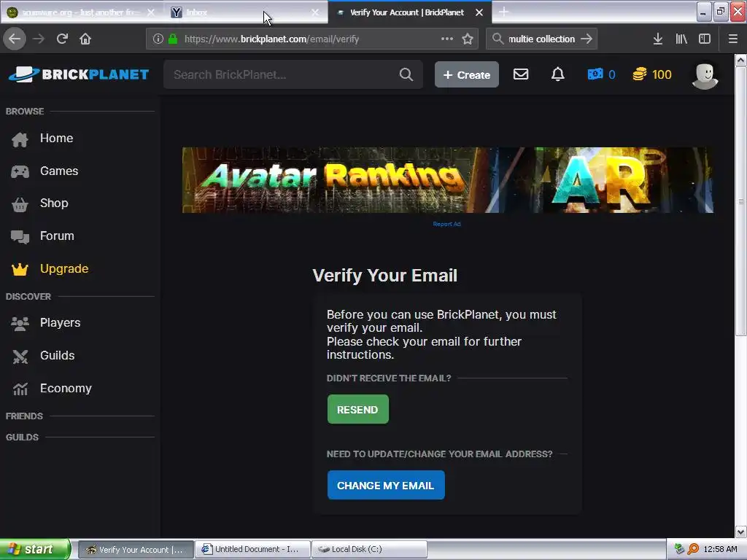Image resolution: width=747 pixels, height=560 pixels.
Task: Open Untitled Document taskbar item
Action: point(252,550)
